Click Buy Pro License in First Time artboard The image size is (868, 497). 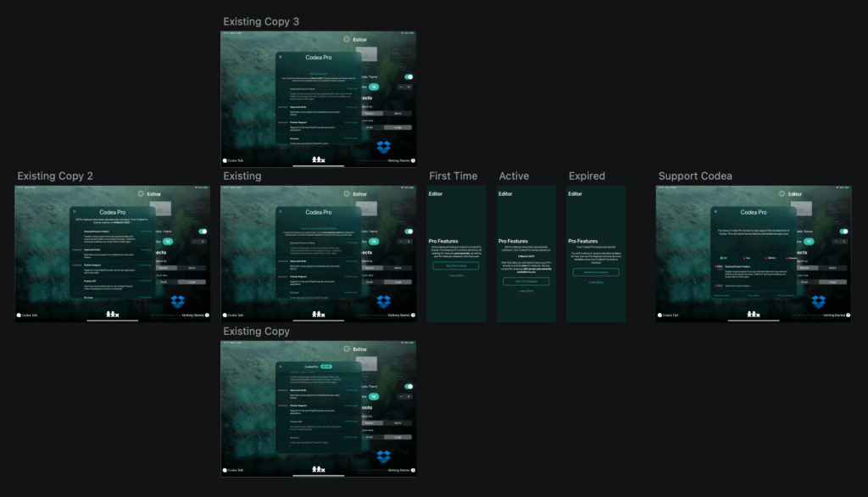point(456,266)
